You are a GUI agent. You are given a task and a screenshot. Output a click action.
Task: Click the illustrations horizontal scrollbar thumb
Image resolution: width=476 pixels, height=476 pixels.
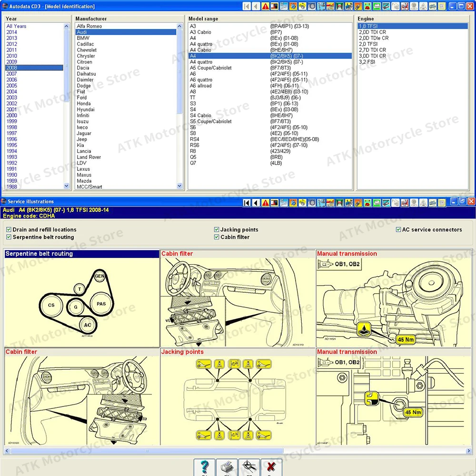(147, 451)
